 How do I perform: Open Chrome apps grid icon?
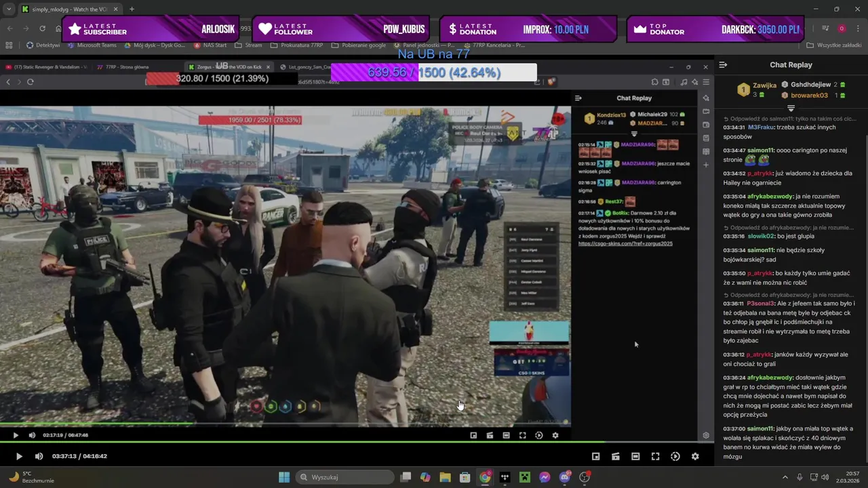9,45
